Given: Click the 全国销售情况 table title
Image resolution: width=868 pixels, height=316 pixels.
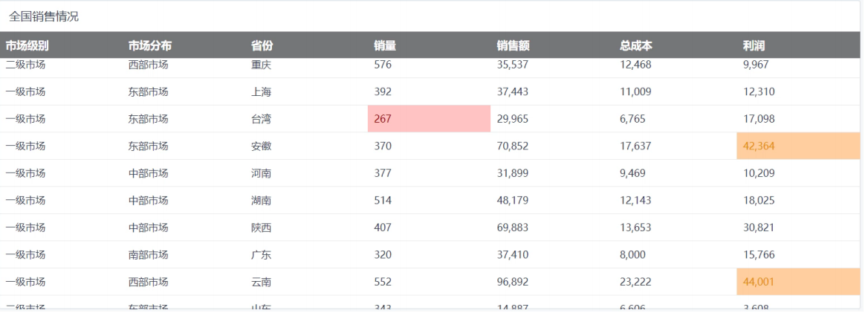Looking at the screenshot, I should (x=44, y=16).
